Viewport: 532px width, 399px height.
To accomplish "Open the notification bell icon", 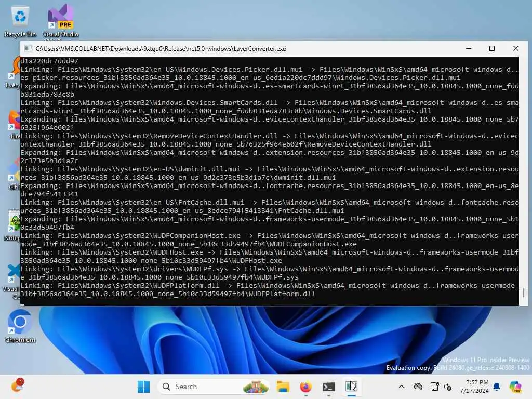I will tap(497, 387).
